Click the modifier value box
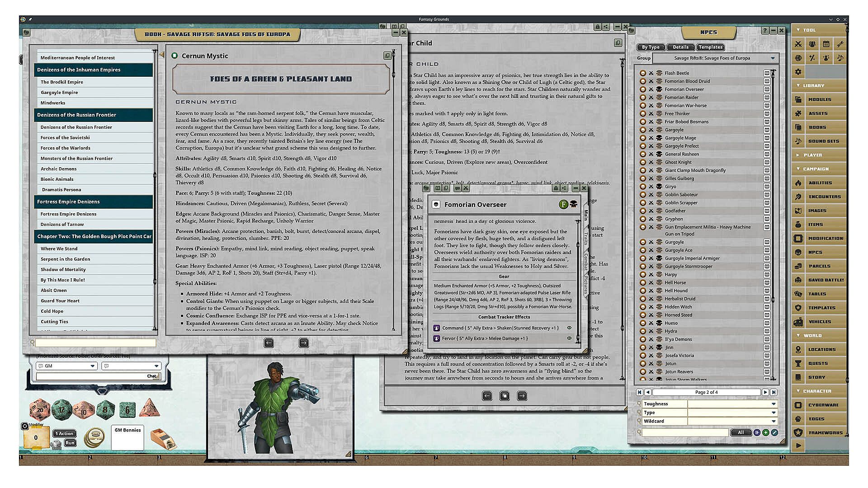 pyautogui.click(x=36, y=437)
